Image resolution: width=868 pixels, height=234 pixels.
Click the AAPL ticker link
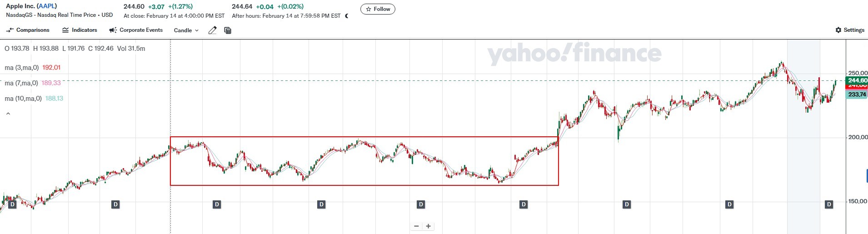[x=47, y=6]
